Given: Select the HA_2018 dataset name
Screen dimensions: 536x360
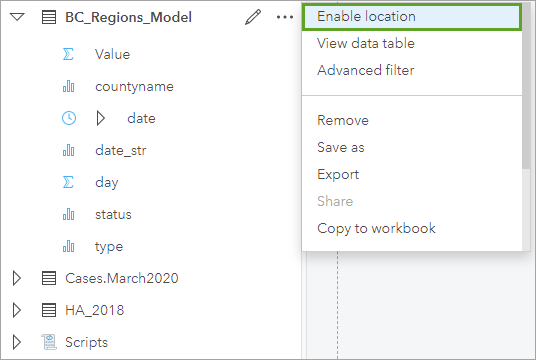Looking at the screenshot, I should click(95, 310).
